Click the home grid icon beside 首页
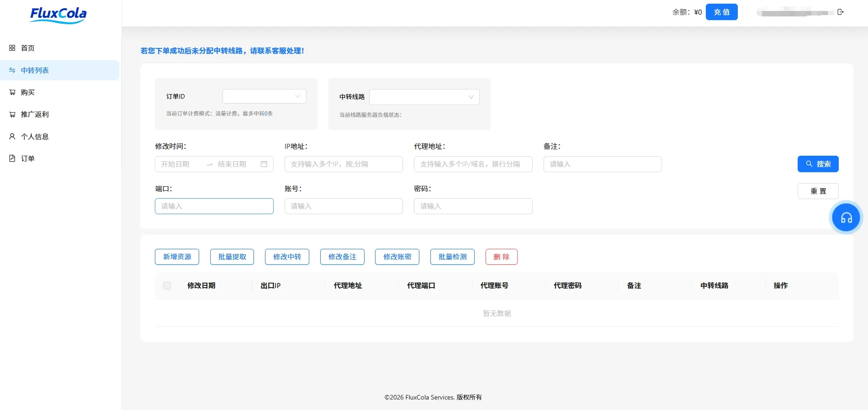 (12, 48)
